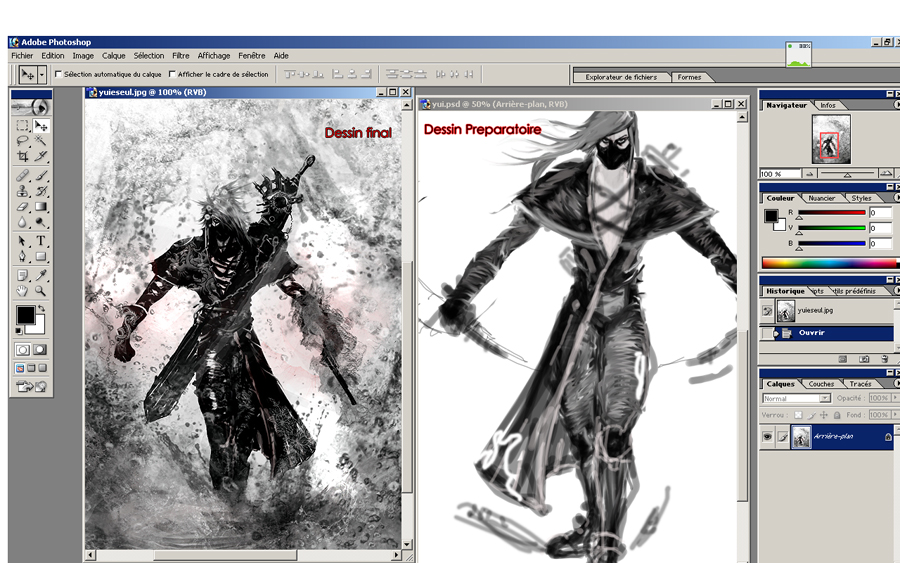Viewport: 900px width, 563px height.
Task: Select the Gradient tool
Action: click(x=41, y=207)
